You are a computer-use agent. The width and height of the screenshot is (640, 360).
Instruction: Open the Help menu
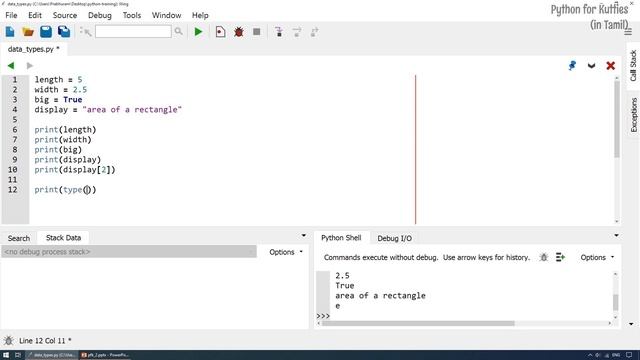(x=200, y=15)
